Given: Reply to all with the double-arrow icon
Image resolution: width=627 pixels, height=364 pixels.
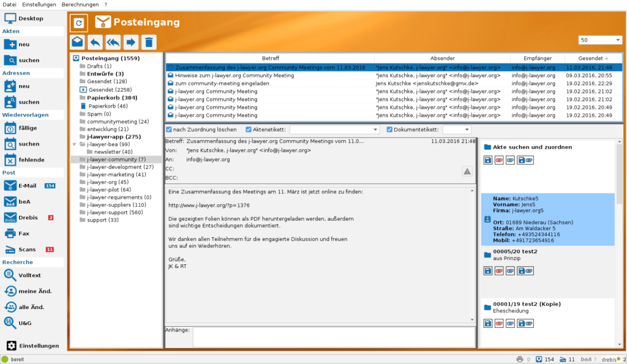Looking at the screenshot, I should [x=113, y=42].
